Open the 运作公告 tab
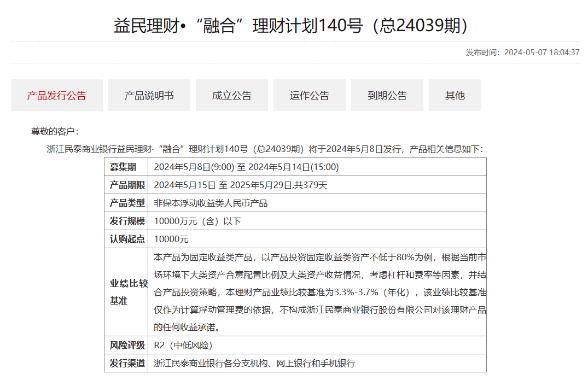This screenshot has height=380, width=588. coord(310,95)
